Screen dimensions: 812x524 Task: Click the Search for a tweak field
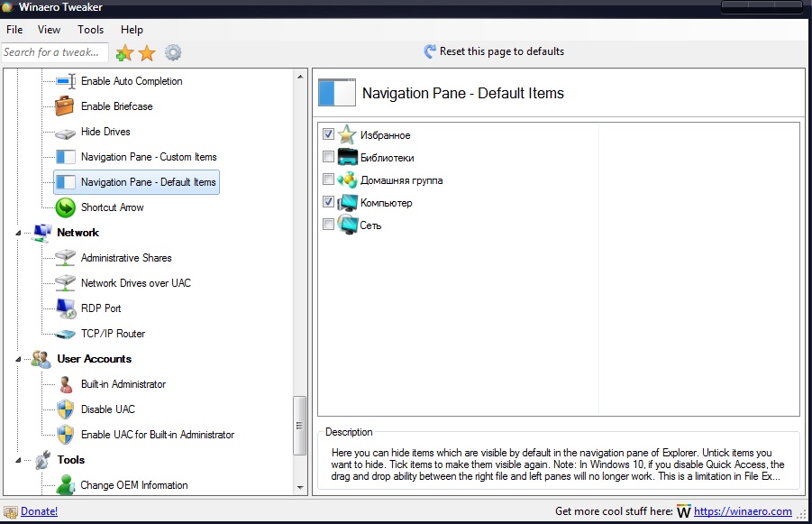point(54,52)
